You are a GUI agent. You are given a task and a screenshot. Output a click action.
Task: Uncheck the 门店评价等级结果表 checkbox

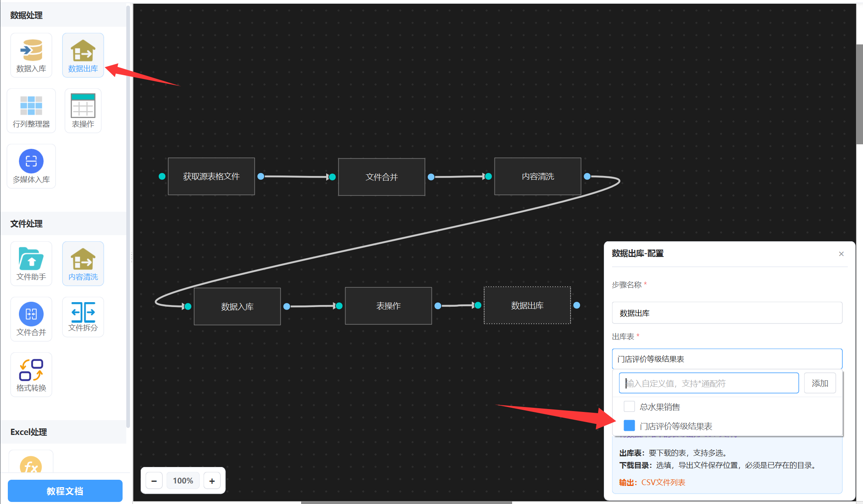(629, 425)
